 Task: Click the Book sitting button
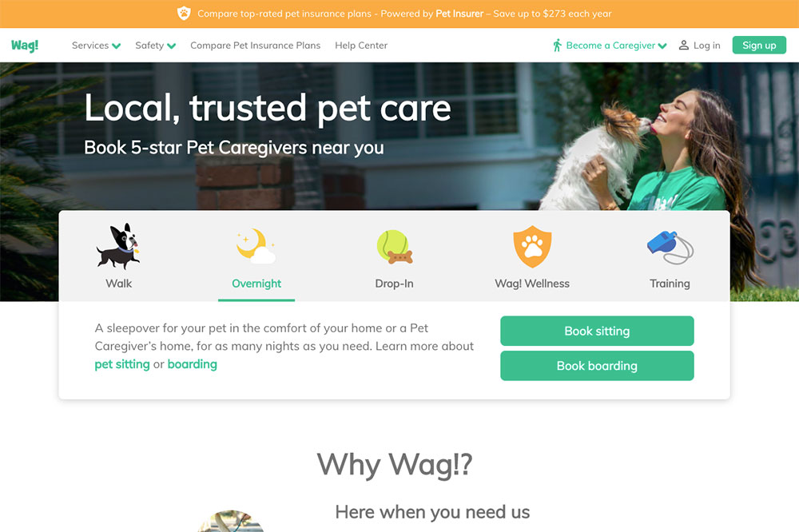(x=597, y=332)
